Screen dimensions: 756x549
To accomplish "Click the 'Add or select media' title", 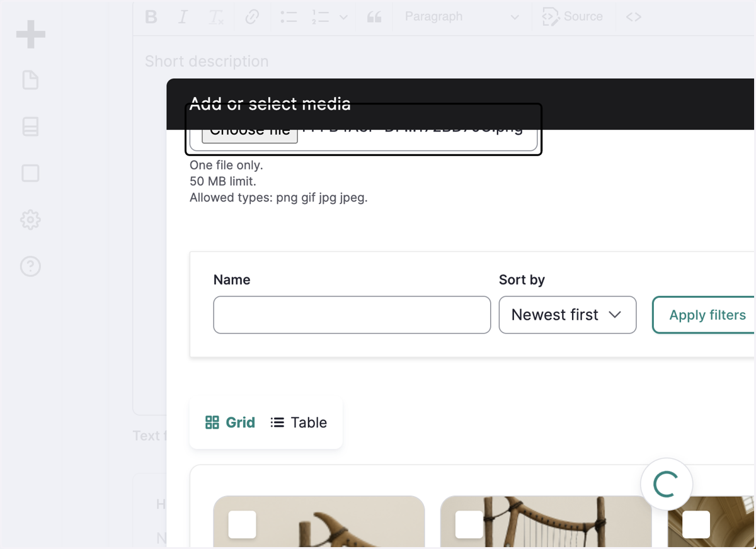I will [x=270, y=104].
